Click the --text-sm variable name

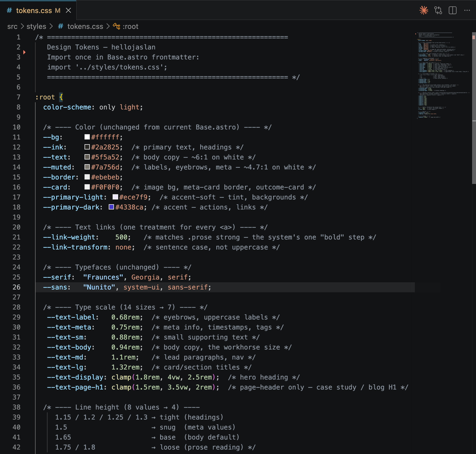click(x=65, y=337)
